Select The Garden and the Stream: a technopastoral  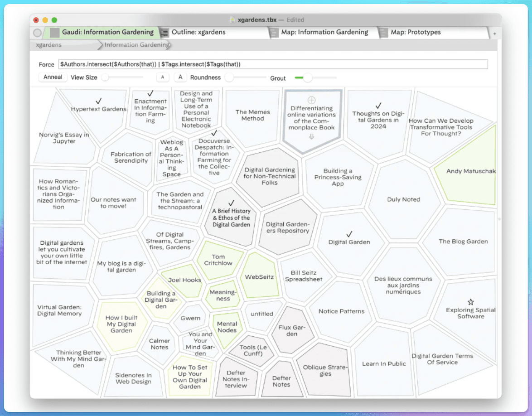[x=180, y=201]
